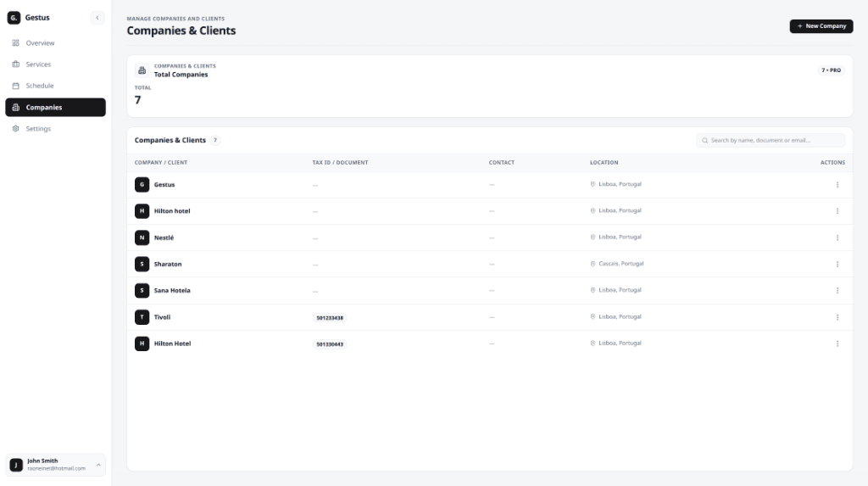The width and height of the screenshot is (868, 486).
Task: Click the search magnifier icon
Action: coord(704,140)
